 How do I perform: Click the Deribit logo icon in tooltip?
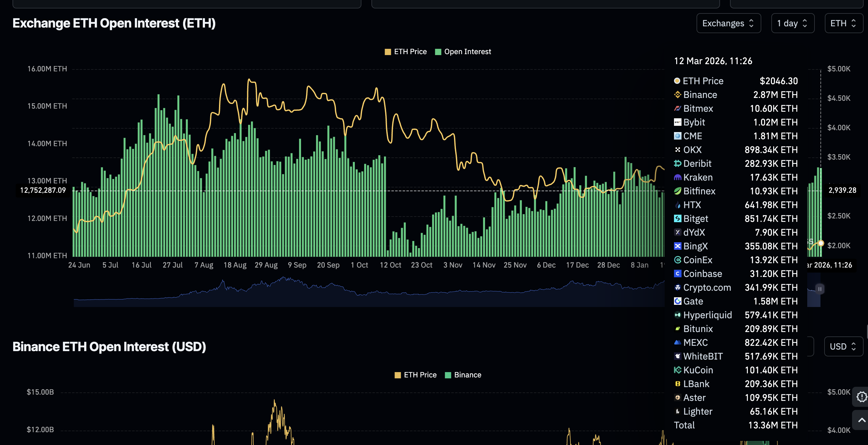coord(677,164)
